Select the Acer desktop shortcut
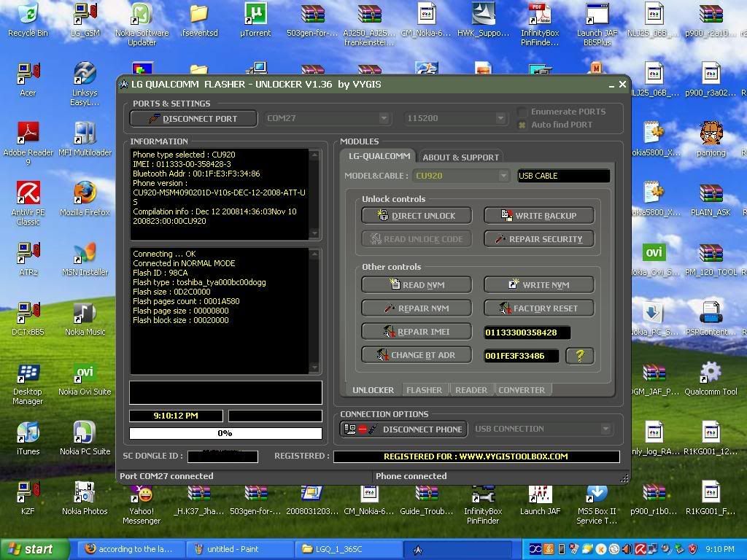Viewport: 747px width, 560px height. click(28, 79)
